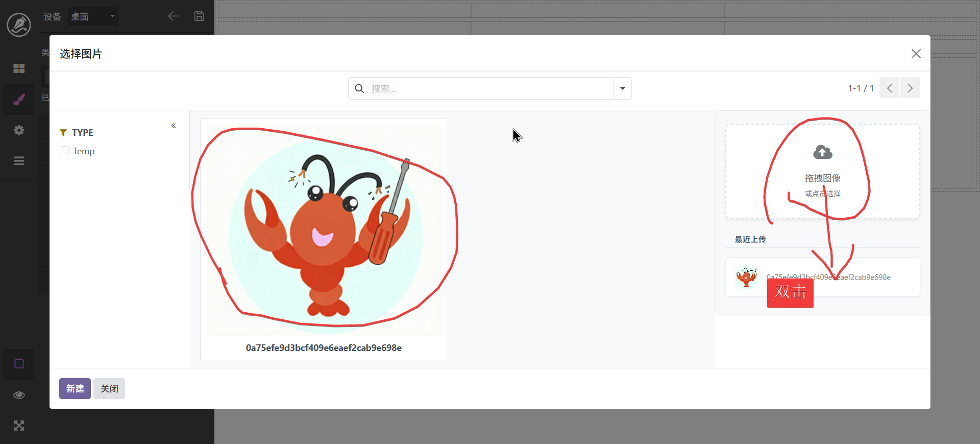The height and width of the screenshot is (444, 980).
Task: Go to previous page of images
Action: pyautogui.click(x=889, y=88)
